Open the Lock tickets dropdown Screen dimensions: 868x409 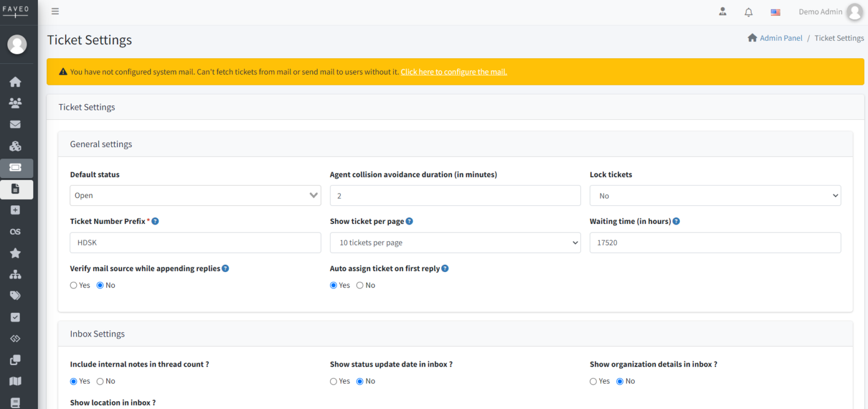coord(715,195)
